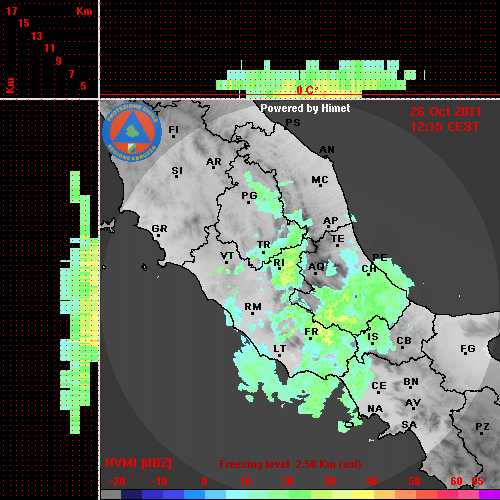Click the HVMI [dBZ] legend title

coord(138,463)
